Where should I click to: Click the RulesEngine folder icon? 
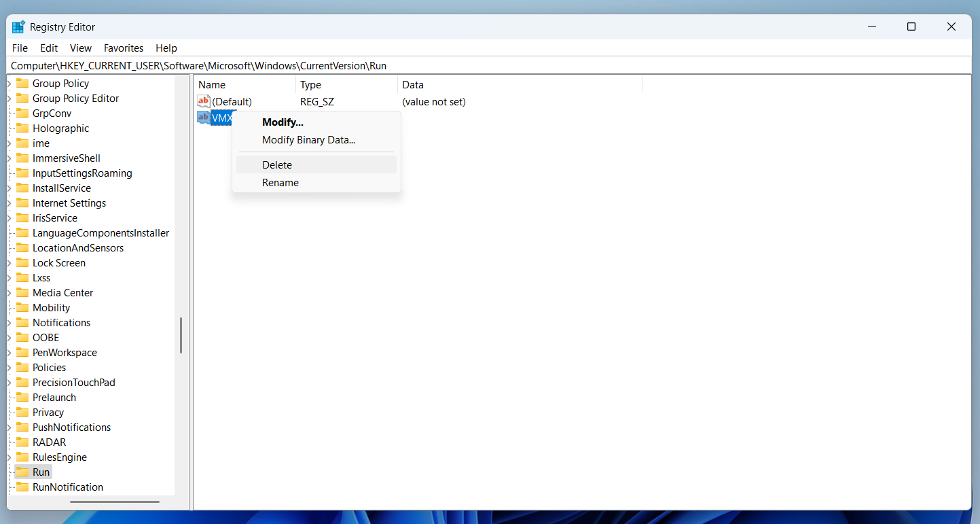(22, 457)
